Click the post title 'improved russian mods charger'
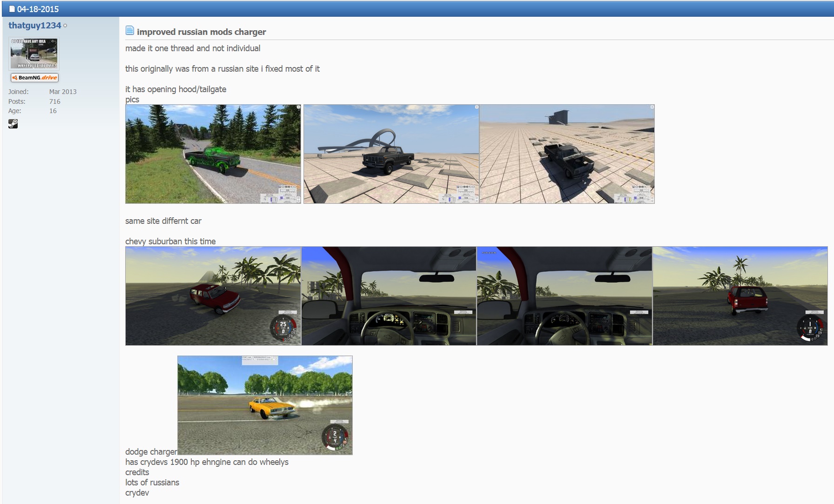Image resolution: width=834 pixels, height=504 pixels. (x=202, y=32)
